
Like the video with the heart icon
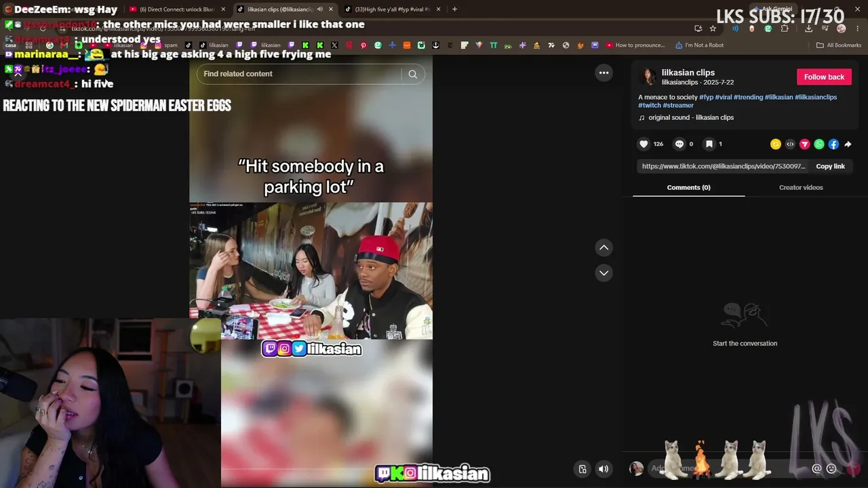tap(644, 144)
